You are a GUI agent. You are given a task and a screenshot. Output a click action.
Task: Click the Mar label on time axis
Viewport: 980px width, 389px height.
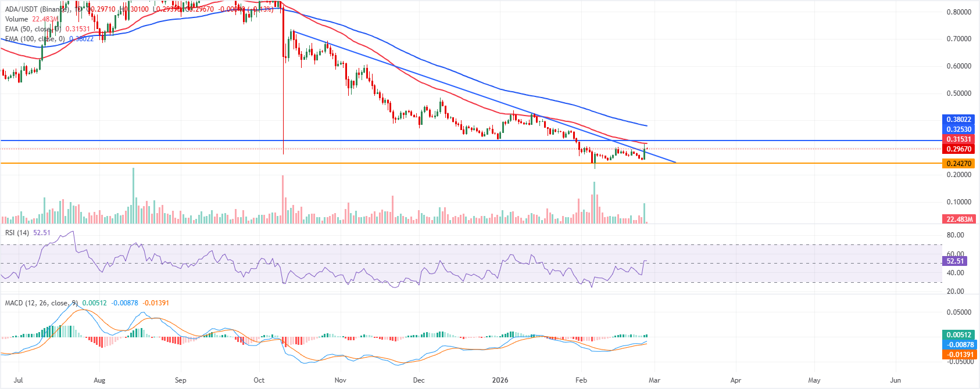tap(654, 380)
